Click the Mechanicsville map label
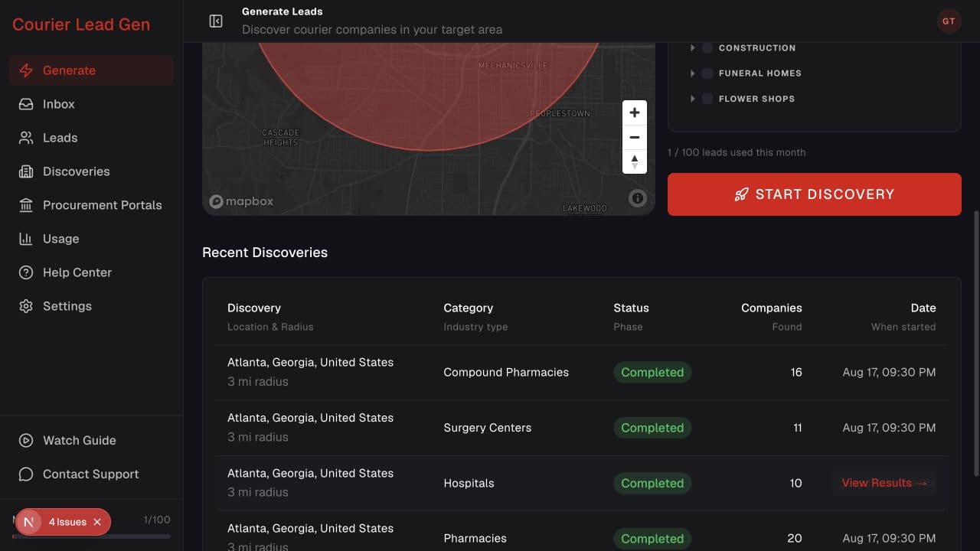Screen dimensions: 980x551 pos(513,66)
